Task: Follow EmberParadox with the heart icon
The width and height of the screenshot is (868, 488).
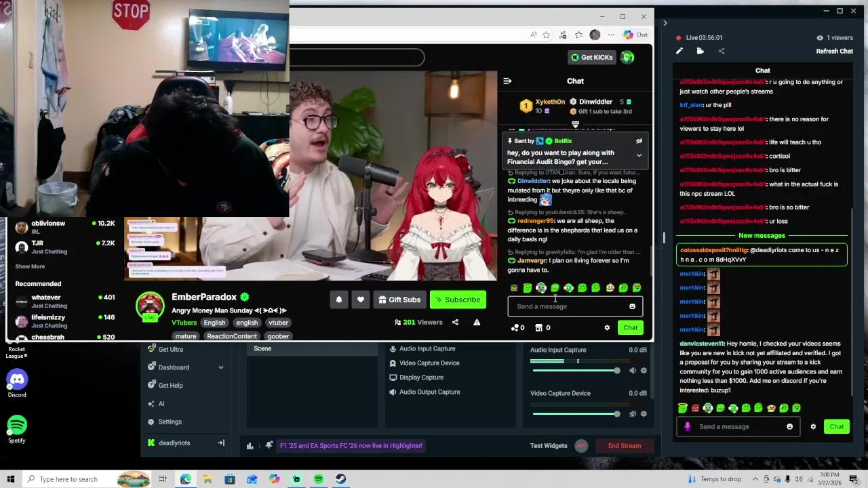Action: coord(361,300)
